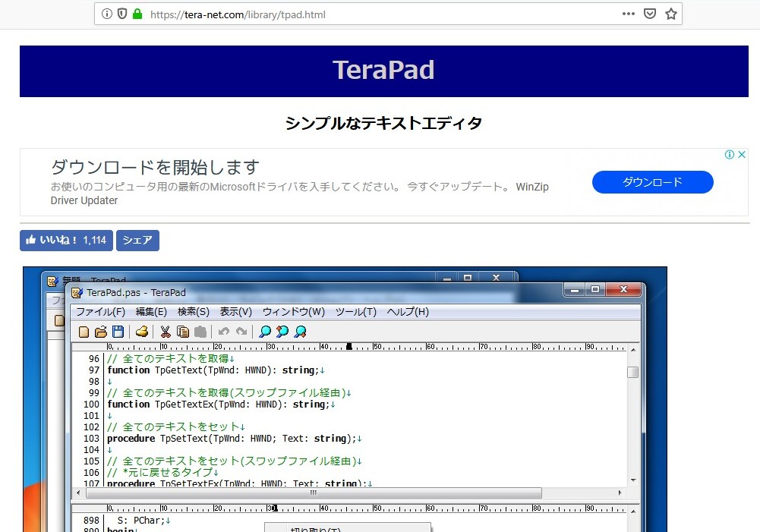Image resolution: width=760 pixels, height=532 pixels.
Task: Click the site information icon in address bar
Action: pos(107,14)
